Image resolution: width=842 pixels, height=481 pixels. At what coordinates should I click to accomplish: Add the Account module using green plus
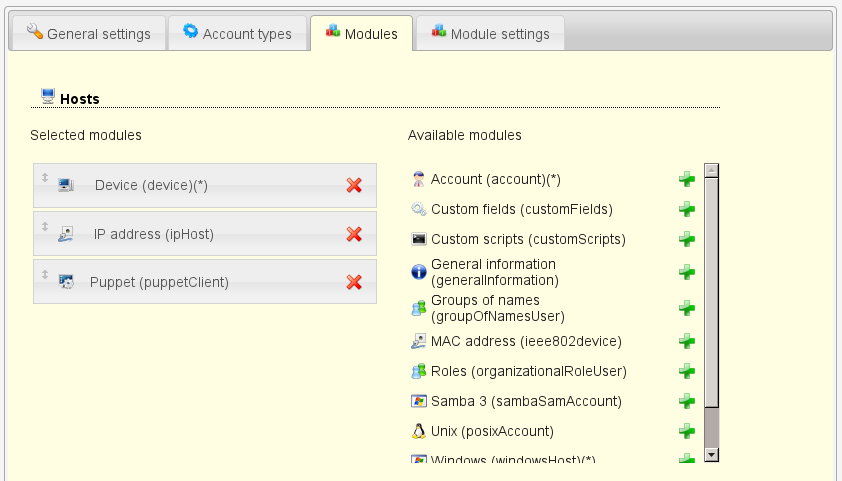coord(687,179)
